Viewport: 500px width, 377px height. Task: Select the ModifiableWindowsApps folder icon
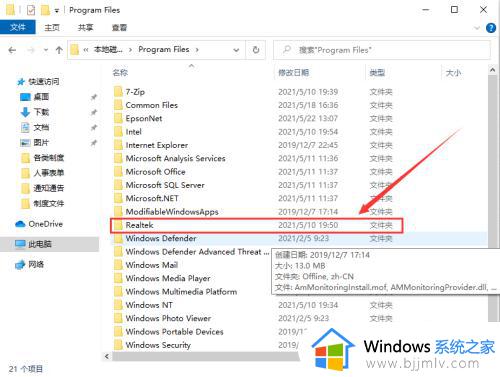point(118,212)
